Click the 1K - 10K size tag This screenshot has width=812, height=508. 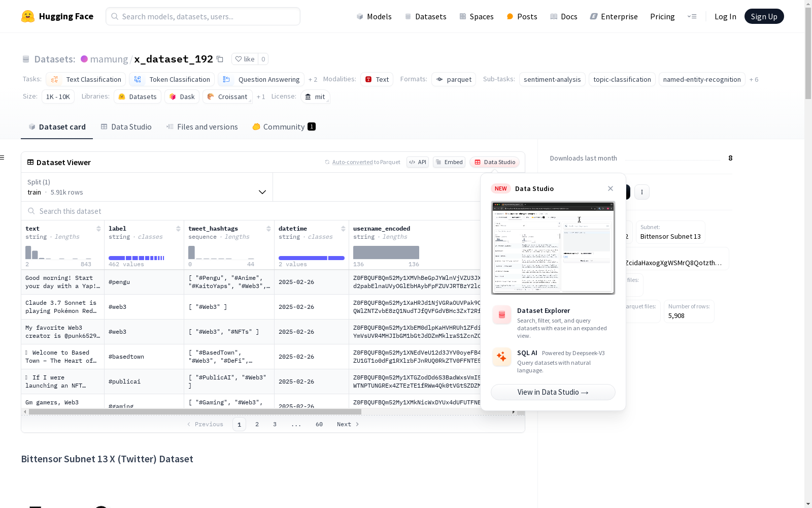[x=58, y=97]
